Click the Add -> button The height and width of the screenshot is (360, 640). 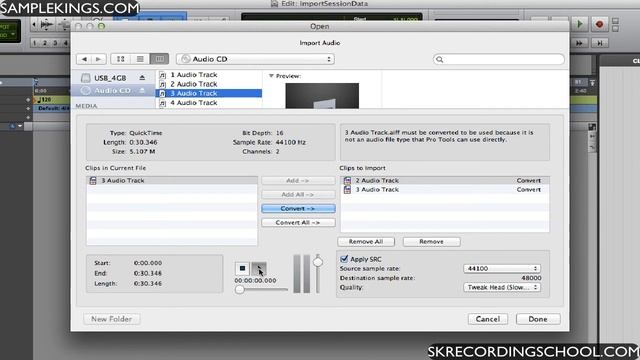(298, 180)
